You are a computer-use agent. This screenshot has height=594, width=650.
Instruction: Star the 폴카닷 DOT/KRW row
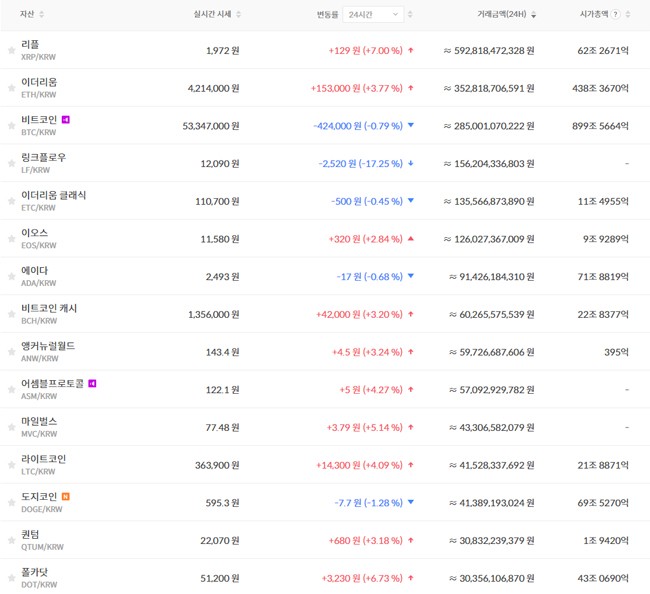[x=12, y=579]
